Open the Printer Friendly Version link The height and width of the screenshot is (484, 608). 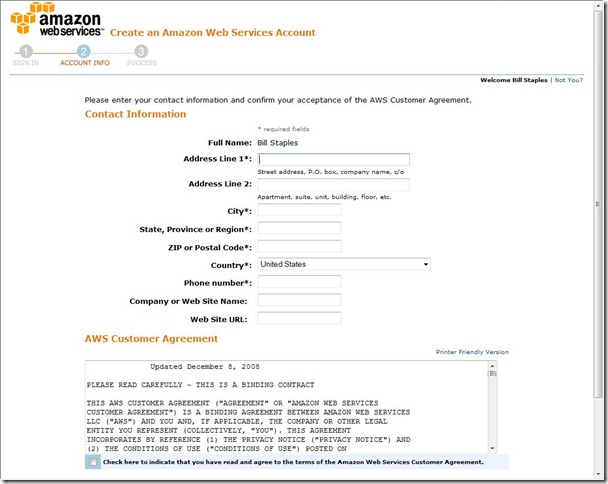(472, 352)
